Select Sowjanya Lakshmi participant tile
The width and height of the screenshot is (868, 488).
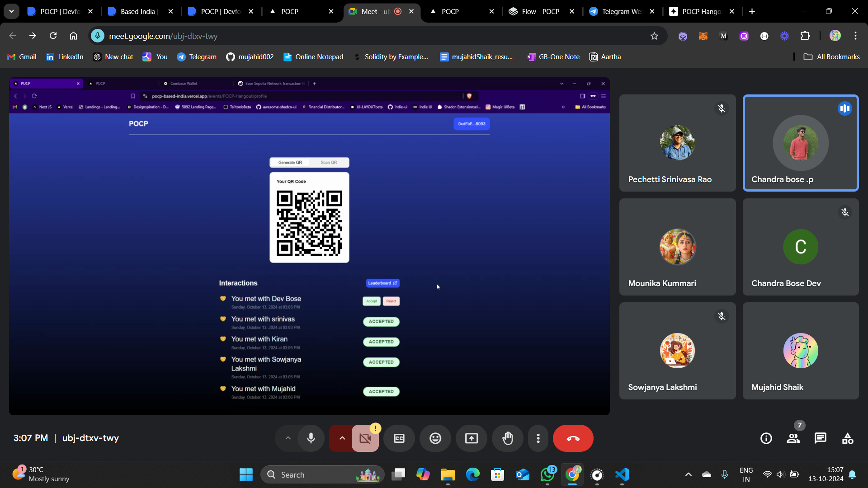677,351
